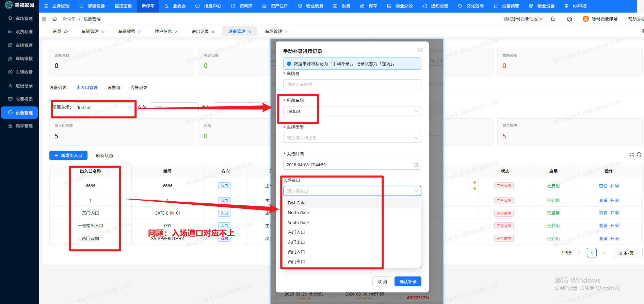Select North Gate from lane list
The width and height of the screenshot is (644, 304).
pyautogui.click(x=299, y=213)
